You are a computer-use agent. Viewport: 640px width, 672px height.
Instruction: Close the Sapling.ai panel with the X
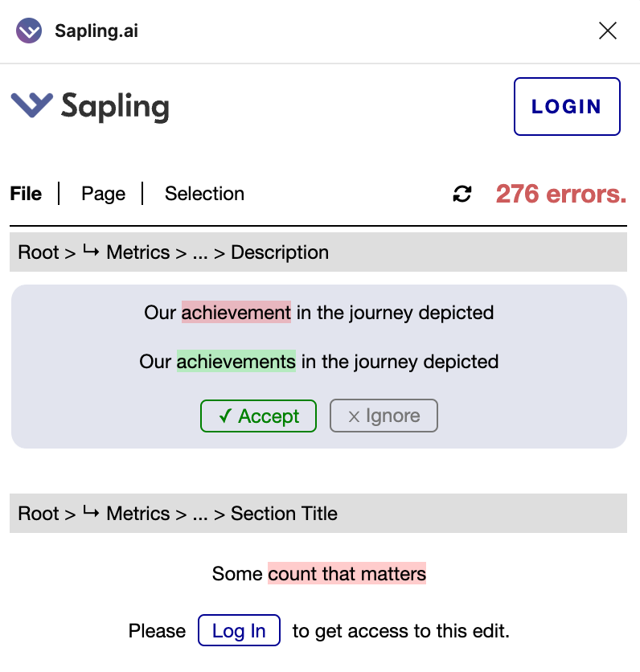pyautogui.click(x=607, y=31)
